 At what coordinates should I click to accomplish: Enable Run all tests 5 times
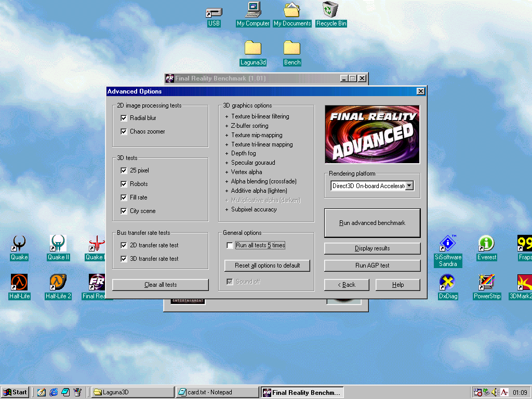(230, 245)
